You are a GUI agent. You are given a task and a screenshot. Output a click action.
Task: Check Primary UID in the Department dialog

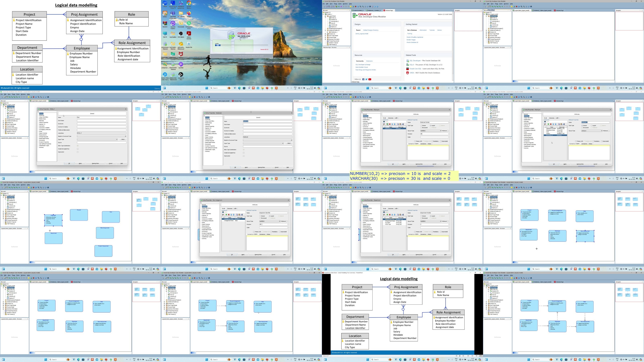tap(415, 232)
